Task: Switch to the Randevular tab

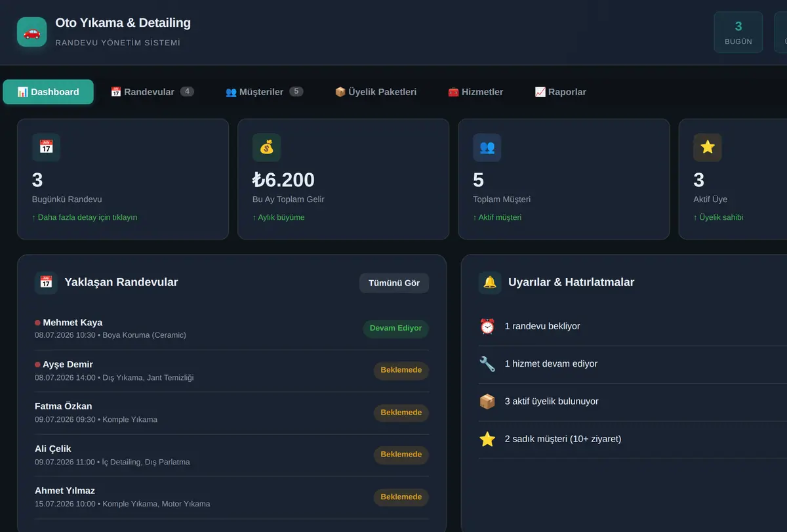Action: coord(152,92)
